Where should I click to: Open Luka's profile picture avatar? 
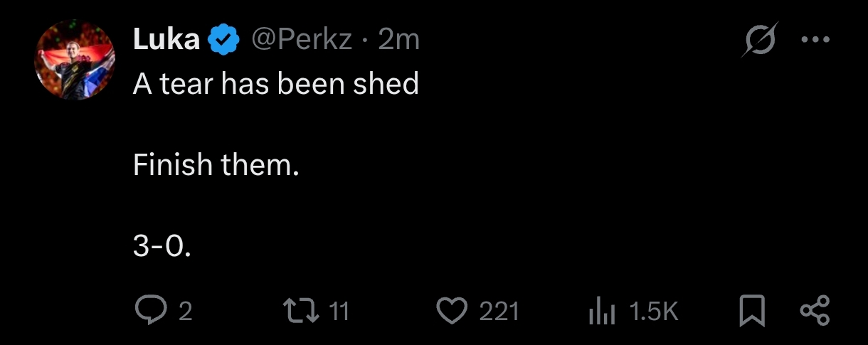(x=75, y=60)
